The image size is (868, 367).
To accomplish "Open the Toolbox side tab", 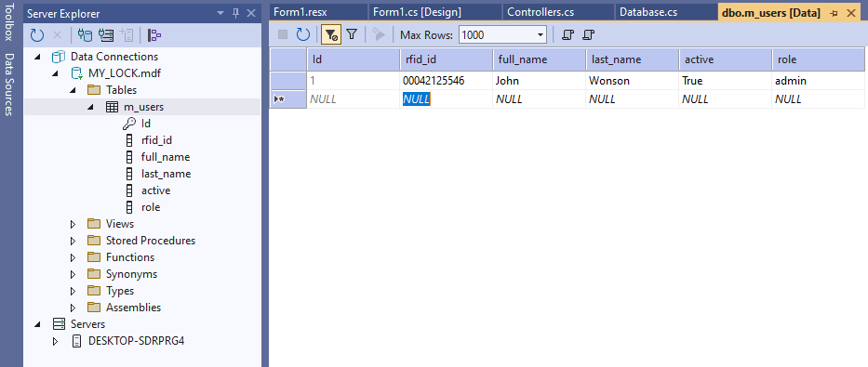I will [9, 22].
